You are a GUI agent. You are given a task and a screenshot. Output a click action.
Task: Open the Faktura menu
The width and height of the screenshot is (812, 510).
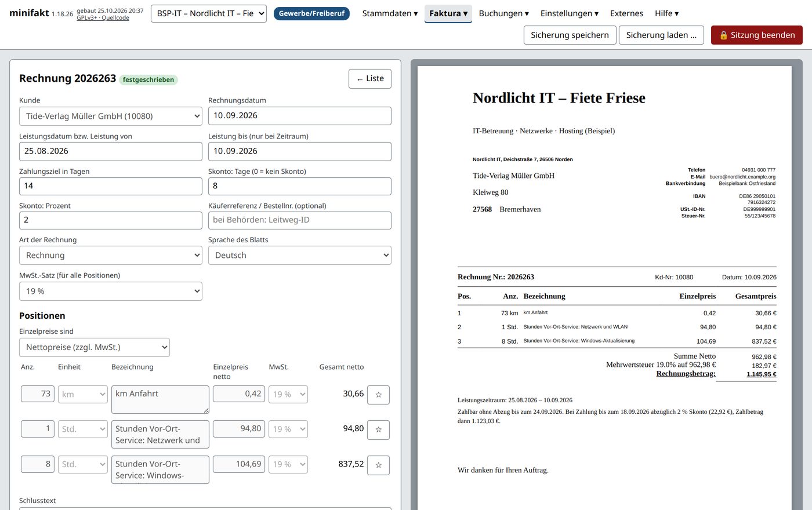448,13
